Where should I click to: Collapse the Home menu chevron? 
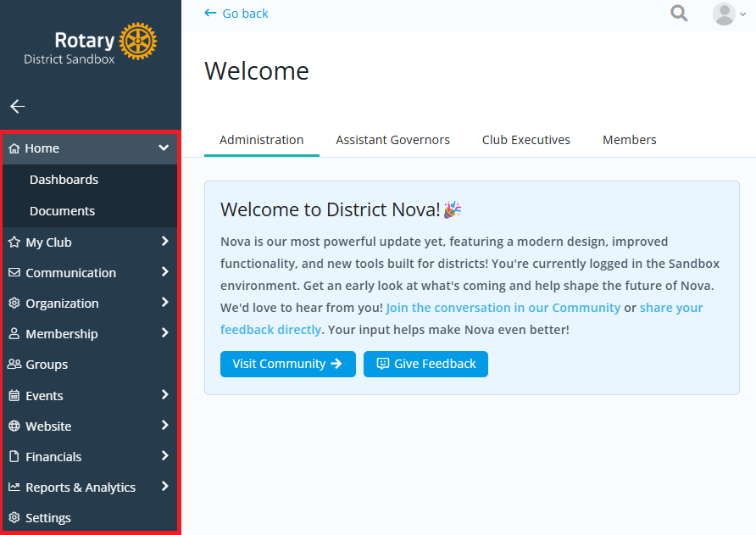(164, 148)
